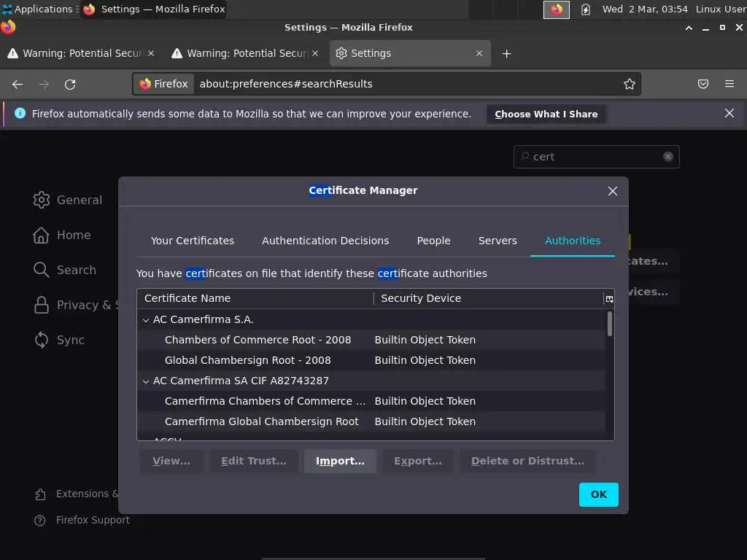Bookmark this page with the star icon
Viewport: 747px width, 560px height.
pos(630,85)
